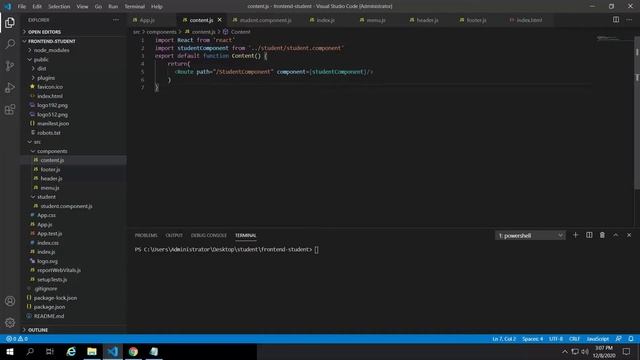640x360 pixels.
Task: Open the Search view in activity bar
Action: 10,44
